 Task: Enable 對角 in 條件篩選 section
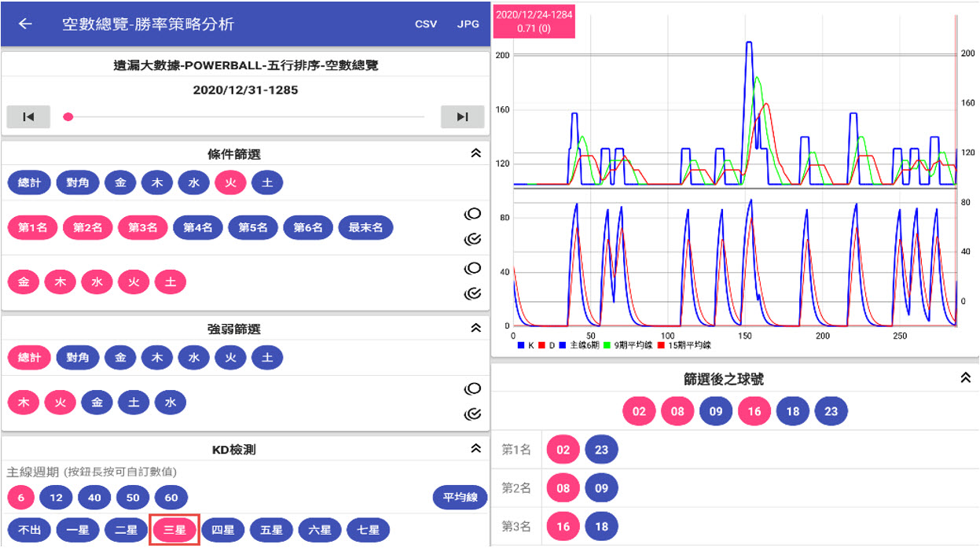coord(77,183)
